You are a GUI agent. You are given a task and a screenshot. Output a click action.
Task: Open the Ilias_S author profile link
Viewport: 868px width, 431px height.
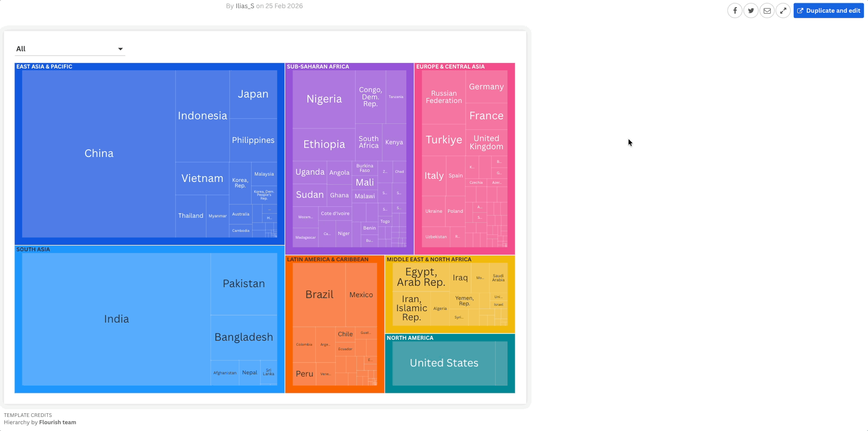[244, 6]
